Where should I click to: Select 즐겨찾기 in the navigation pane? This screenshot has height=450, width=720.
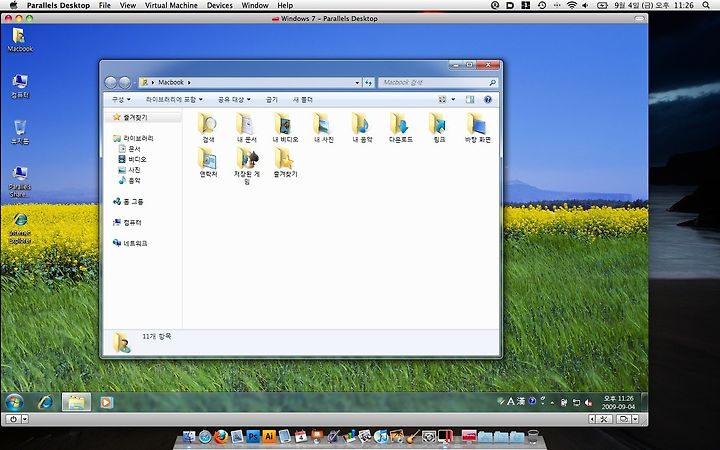(135, 118)
